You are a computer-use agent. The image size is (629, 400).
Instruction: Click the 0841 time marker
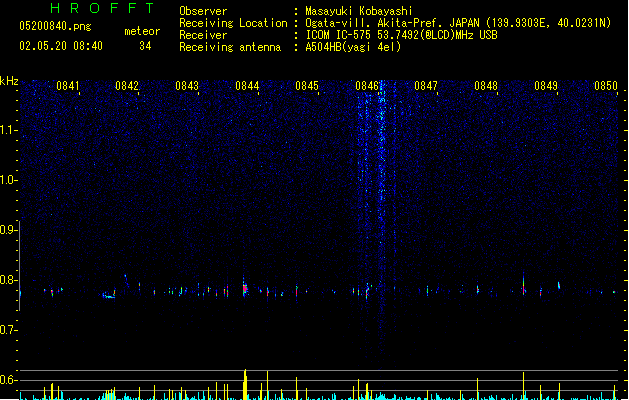(67, 86)
